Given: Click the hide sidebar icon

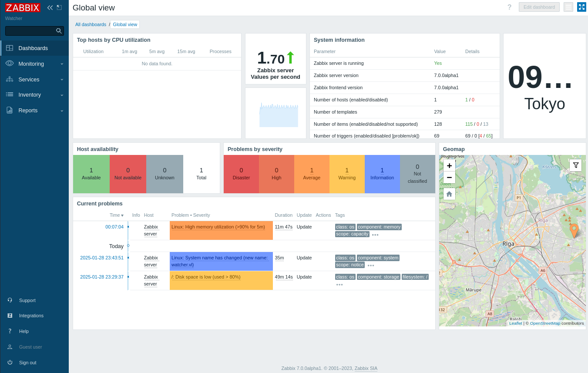Looking at the screenshot, I should 59,7.
